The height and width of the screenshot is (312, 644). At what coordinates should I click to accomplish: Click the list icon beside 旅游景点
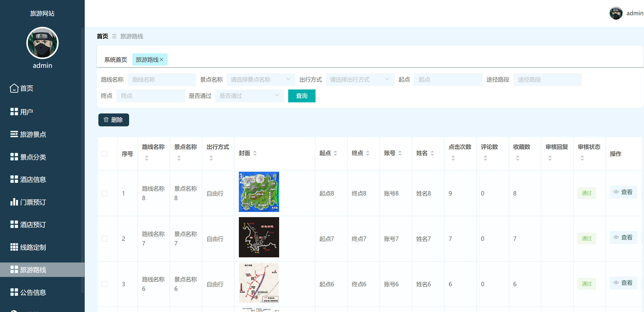click(14, 134)
